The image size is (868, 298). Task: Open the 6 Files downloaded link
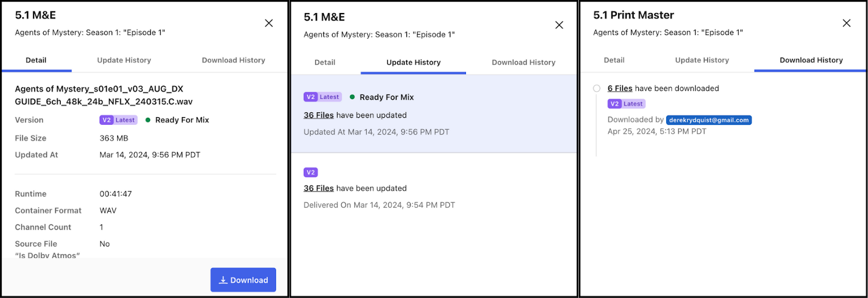620,88
